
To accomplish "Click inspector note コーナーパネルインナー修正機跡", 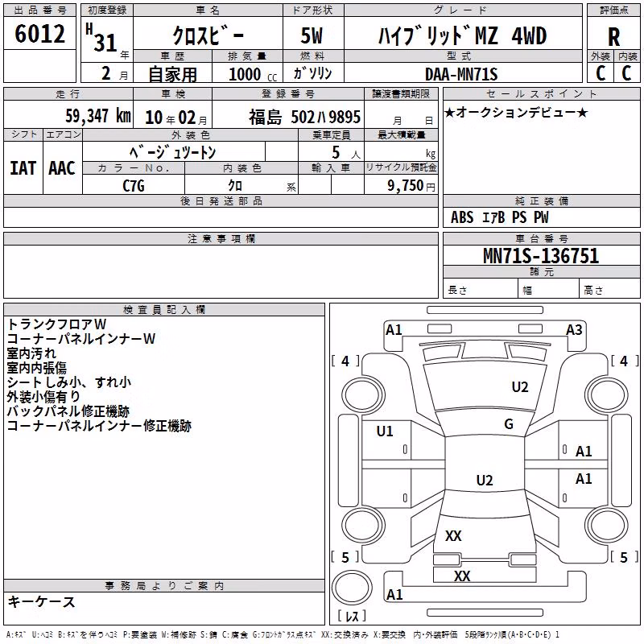I will 99,426.
